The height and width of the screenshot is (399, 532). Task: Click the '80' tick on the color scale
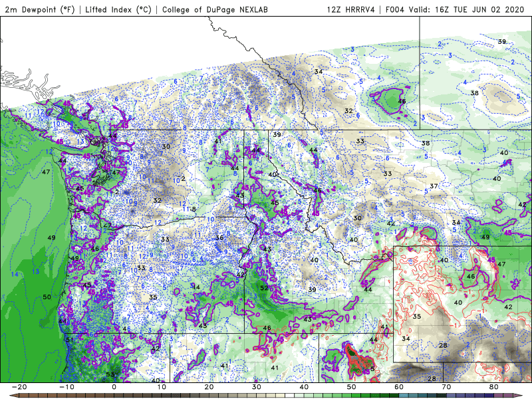(x=494, y=387)
